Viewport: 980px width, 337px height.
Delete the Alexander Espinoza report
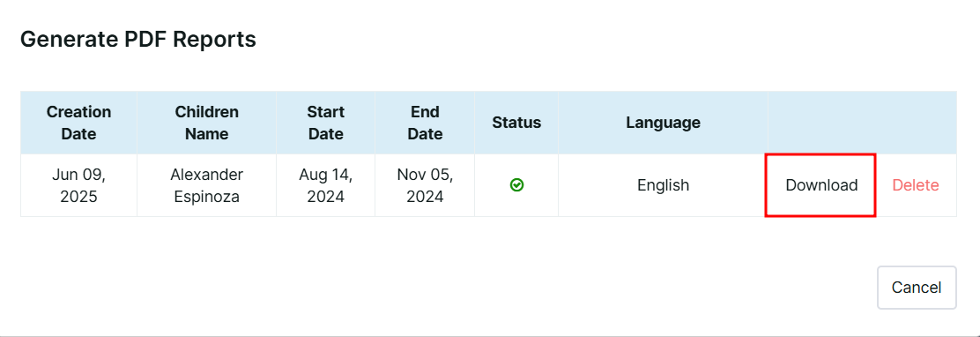click(x=915, y=185)
